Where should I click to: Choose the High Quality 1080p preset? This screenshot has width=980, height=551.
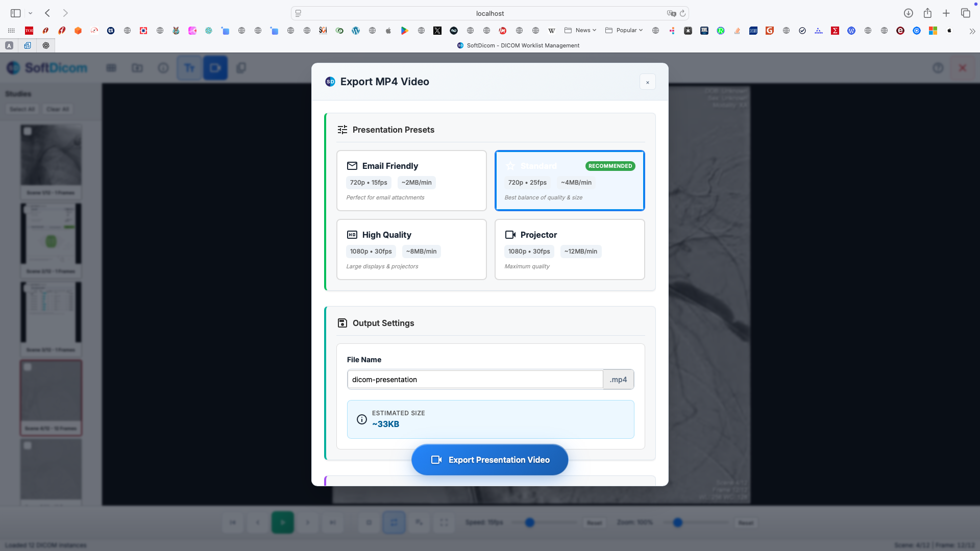tap(411, 249)
